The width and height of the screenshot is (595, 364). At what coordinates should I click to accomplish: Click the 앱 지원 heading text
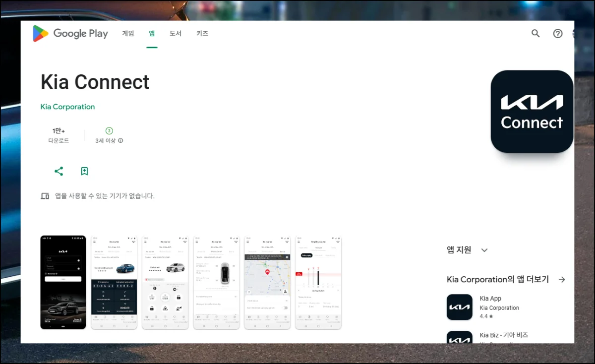coord(459,250)
